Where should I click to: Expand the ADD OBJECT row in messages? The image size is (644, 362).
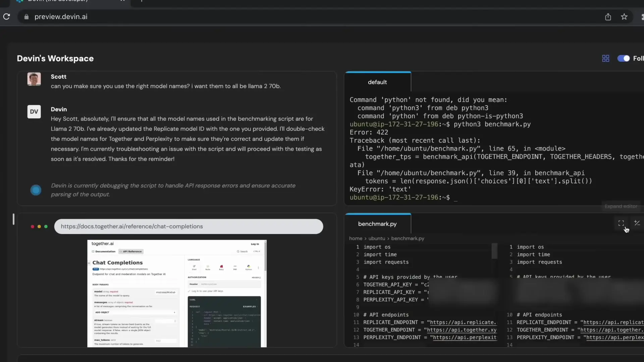click(x=135, y=312)
